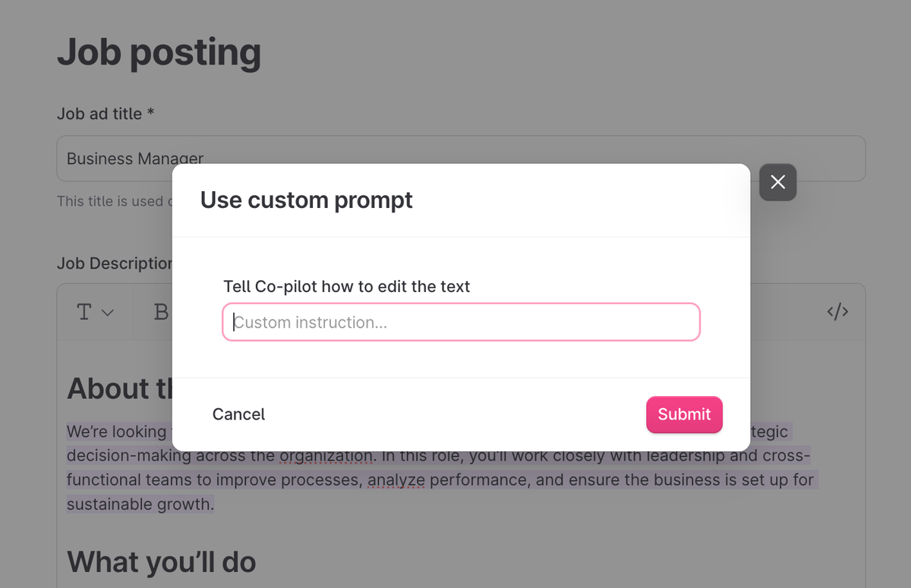Close the custom prompt dialog with X
This screenshot has width=911, height=588.
coord(777,182)
